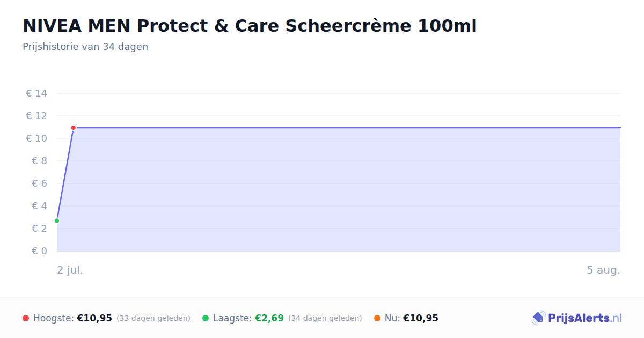Select the lowest price value €2,69
Screen dimensions: 644x338
coord(269,318)
